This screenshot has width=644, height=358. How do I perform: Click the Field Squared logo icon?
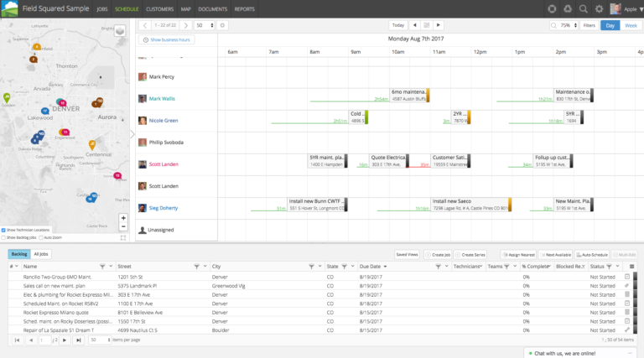[x=9, y=8]
